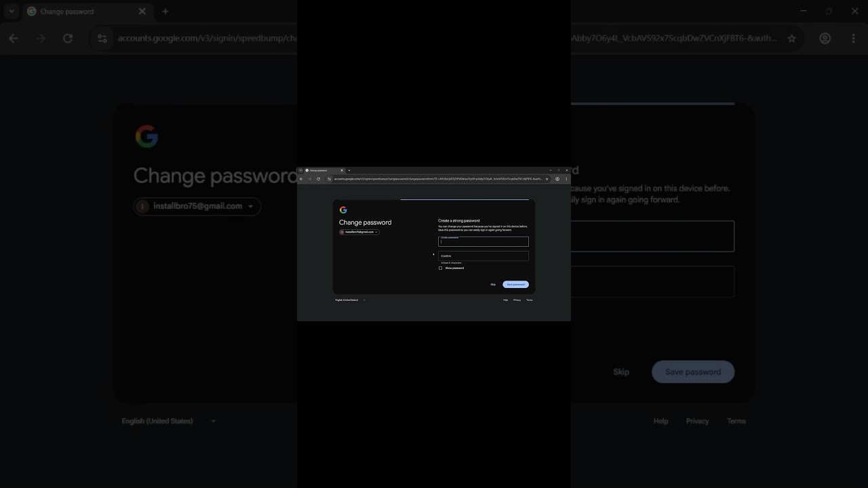
Task: Focus the Confirm password field
Action: [x=484, y=256]
